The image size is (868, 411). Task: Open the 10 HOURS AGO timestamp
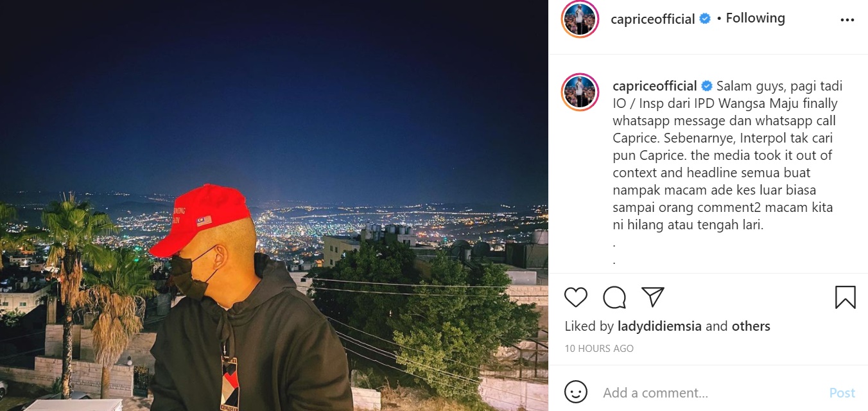(x=599, y=349)
